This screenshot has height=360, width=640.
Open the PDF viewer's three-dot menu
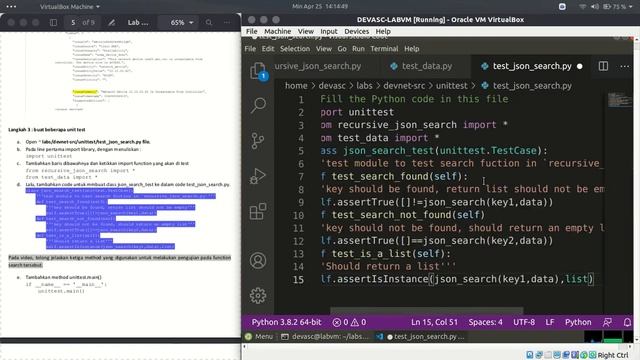(x=227, y=22)
